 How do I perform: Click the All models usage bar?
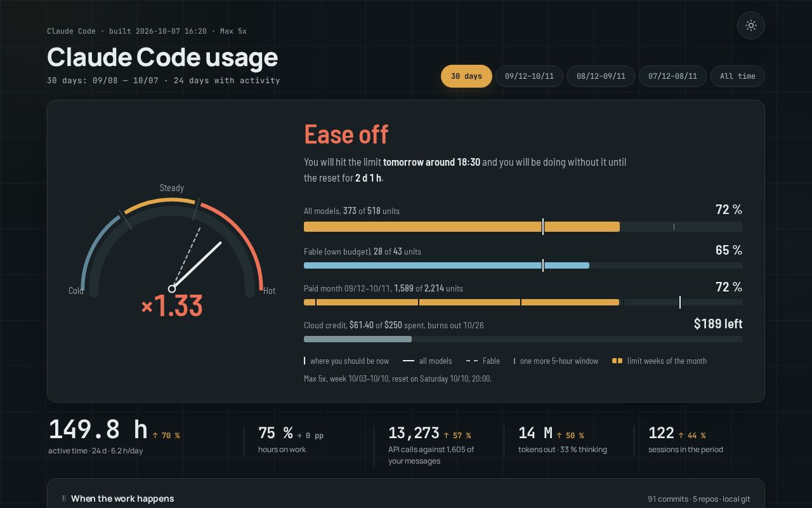[523, 227]
